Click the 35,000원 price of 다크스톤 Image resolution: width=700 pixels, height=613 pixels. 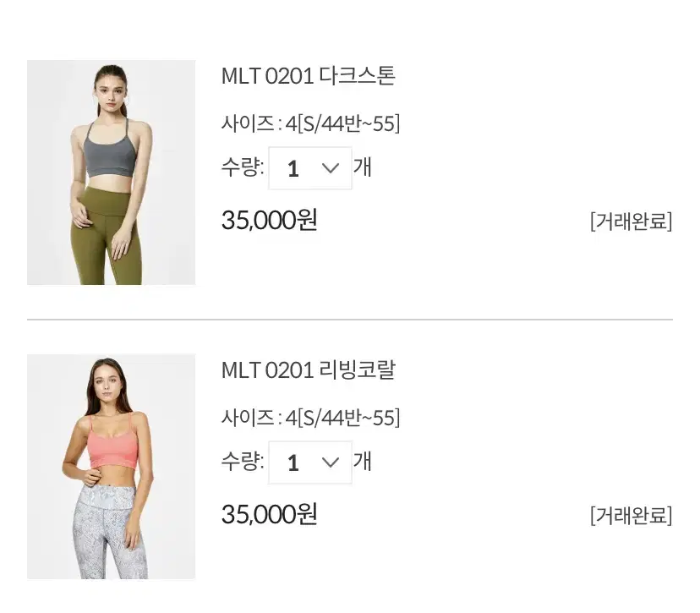(270, 220)
